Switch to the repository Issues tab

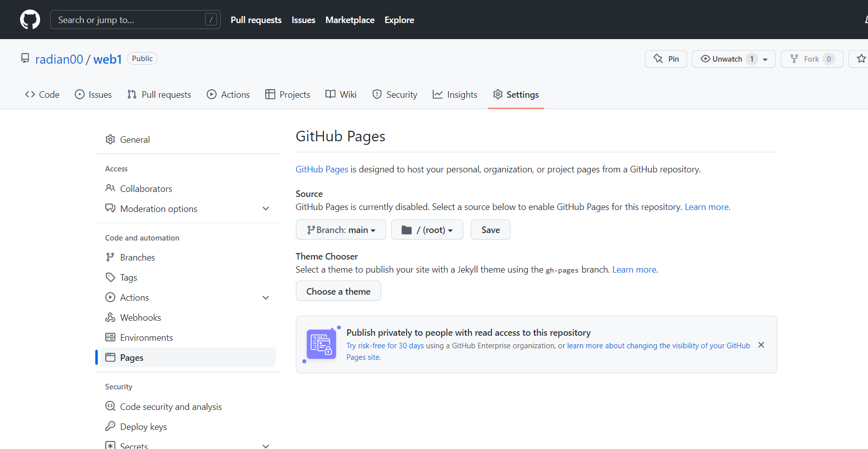pyautogui.click(x=93, y=94)
